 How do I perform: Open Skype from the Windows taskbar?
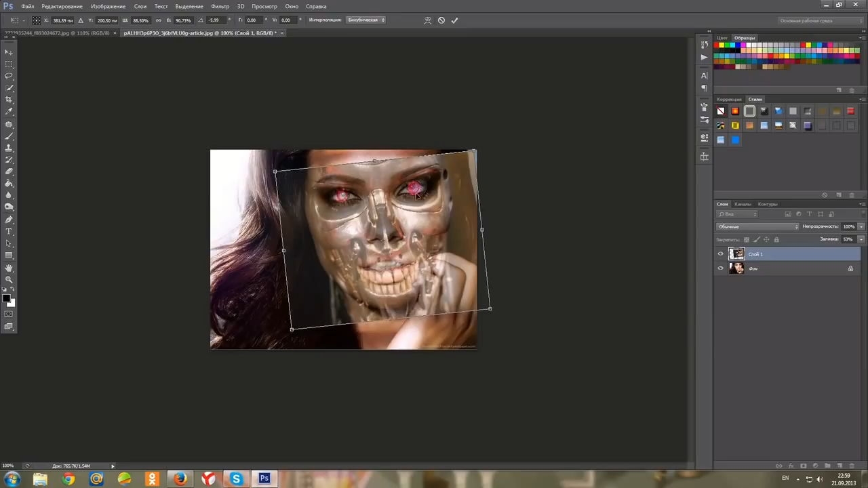point(236,479)
